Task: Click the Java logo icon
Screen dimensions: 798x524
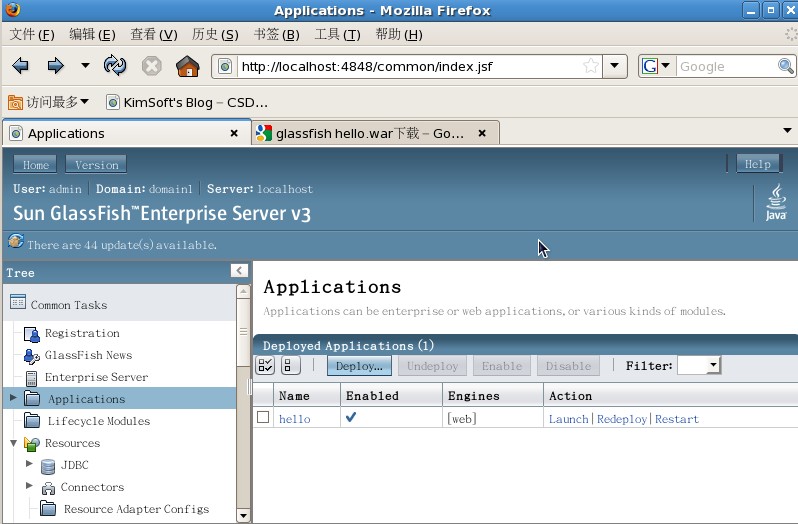Action: (776, 202)
